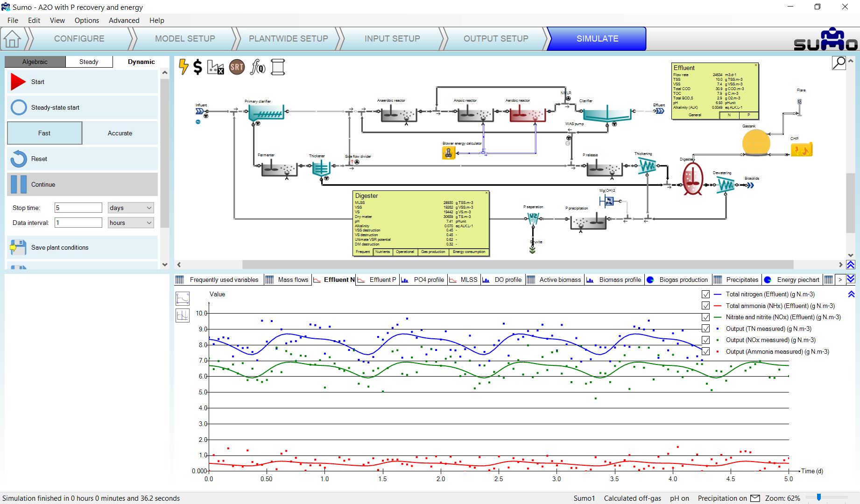Screen dimensions: 860x504
Task: Open the cost dollar sign tool
Action: (198, 67)
